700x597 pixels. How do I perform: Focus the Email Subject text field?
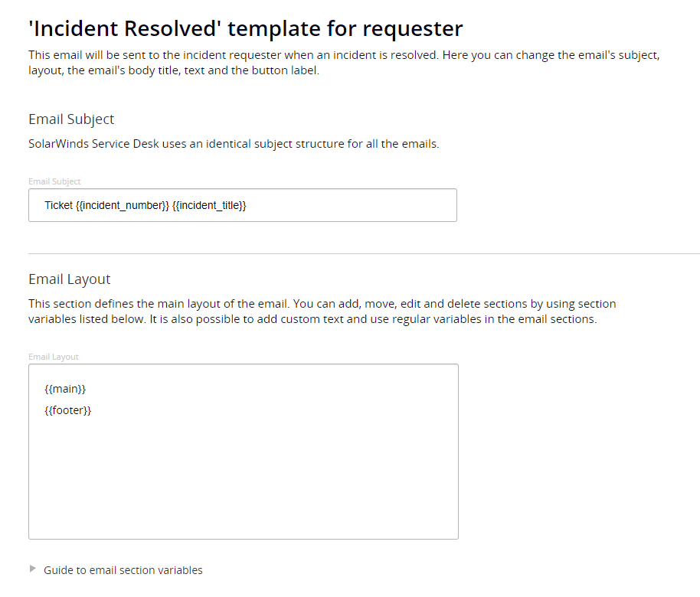point(243,205)
